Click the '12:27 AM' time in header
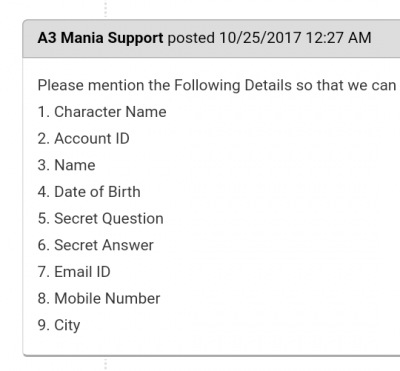The height and width of the screenshot is (371, 400). coord(338,38)
